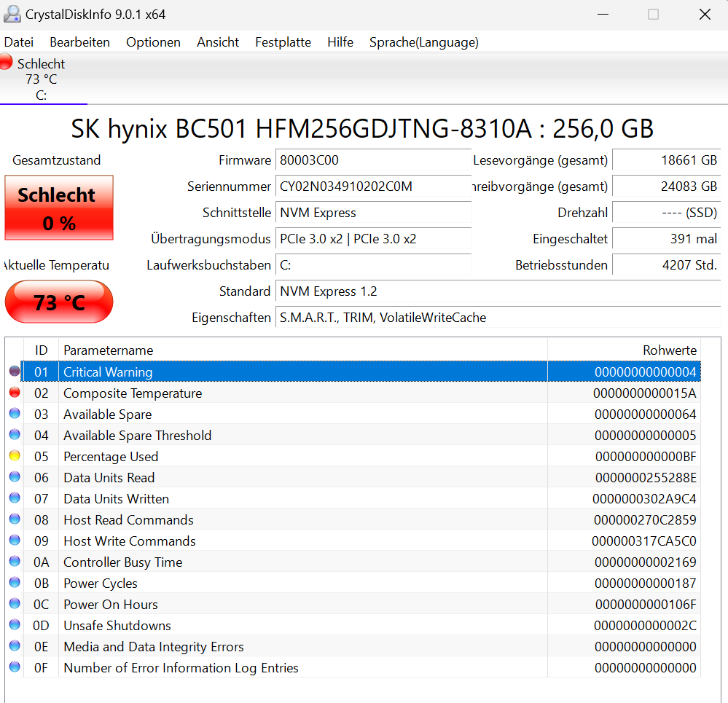Open the Sprache(Language) menu
The height and width of the screenshot is (703, 728).
coord(424,42)
